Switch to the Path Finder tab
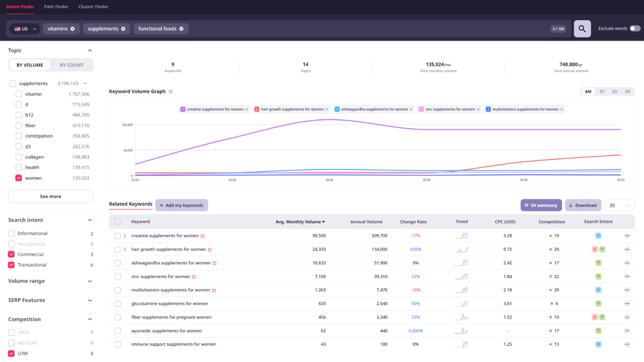 [x=56, y=7]
